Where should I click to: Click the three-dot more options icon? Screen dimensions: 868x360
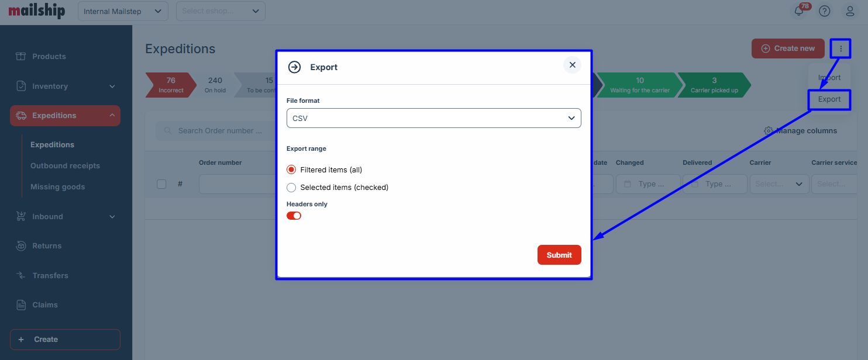[x=841, y=49]
